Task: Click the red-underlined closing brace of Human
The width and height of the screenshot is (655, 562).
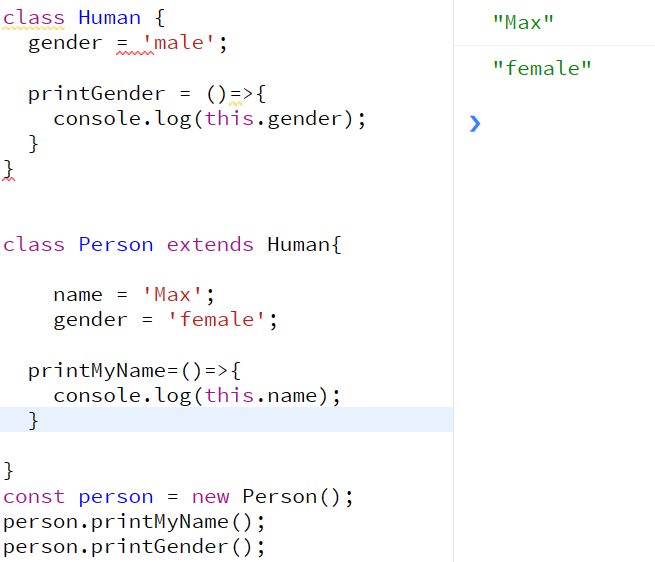Action: (x=8, y=170)
